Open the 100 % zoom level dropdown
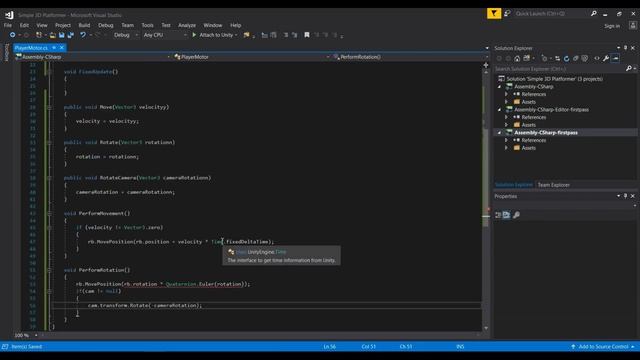Screen dimensions: 640x360 tap(36, 336)
